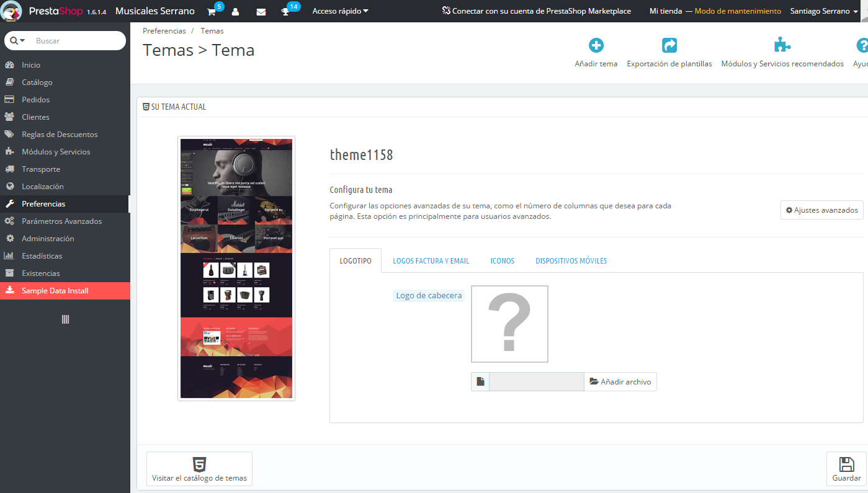This screenshot has height=493, width=868.
Task: Switch to the Dispositivos Móviles tab
Action: [571, 261]
